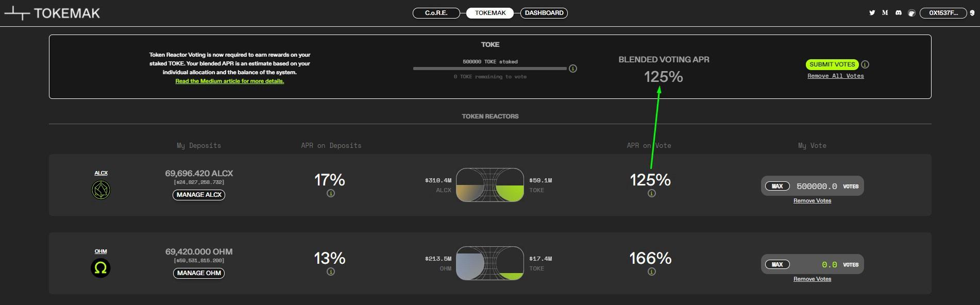Set MAX votes for OHM reactor
This screenshot has height=305, width=980.
point(778,264)
